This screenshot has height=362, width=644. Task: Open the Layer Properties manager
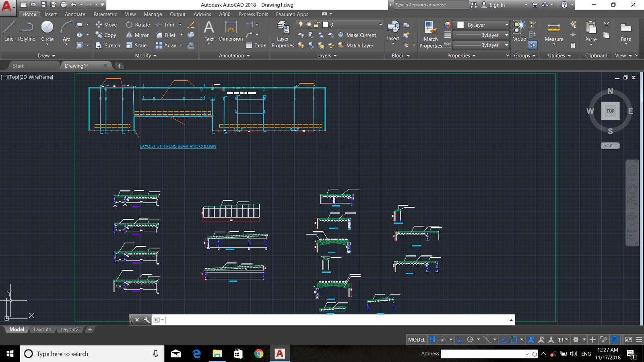283,35
